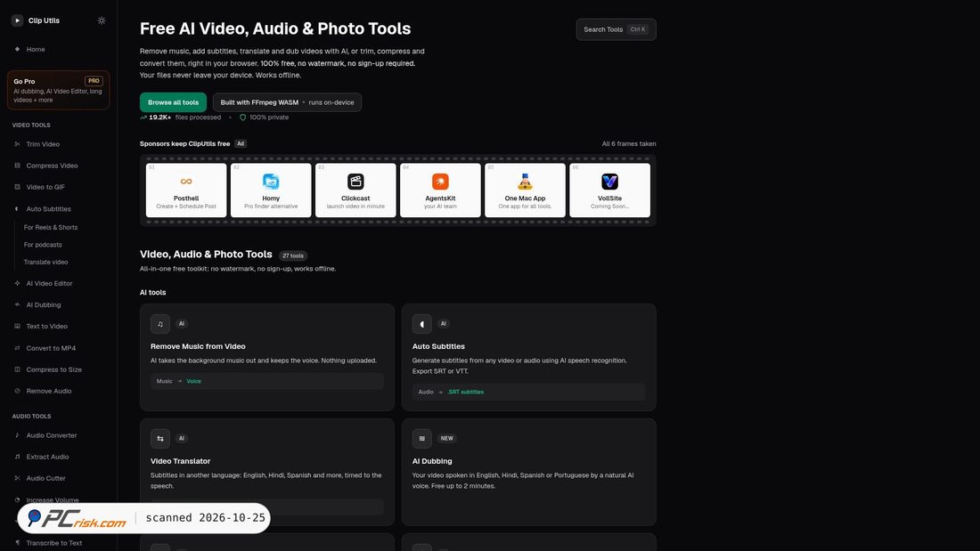
Task: Click the Music to Voice tag bar
Action: point(267,381)
